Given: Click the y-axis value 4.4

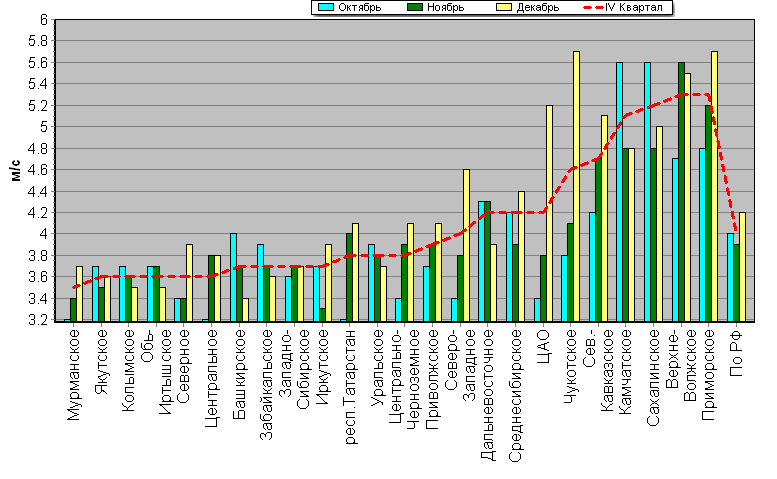Looking at the screenshot, I should click(x=38, y=191).
